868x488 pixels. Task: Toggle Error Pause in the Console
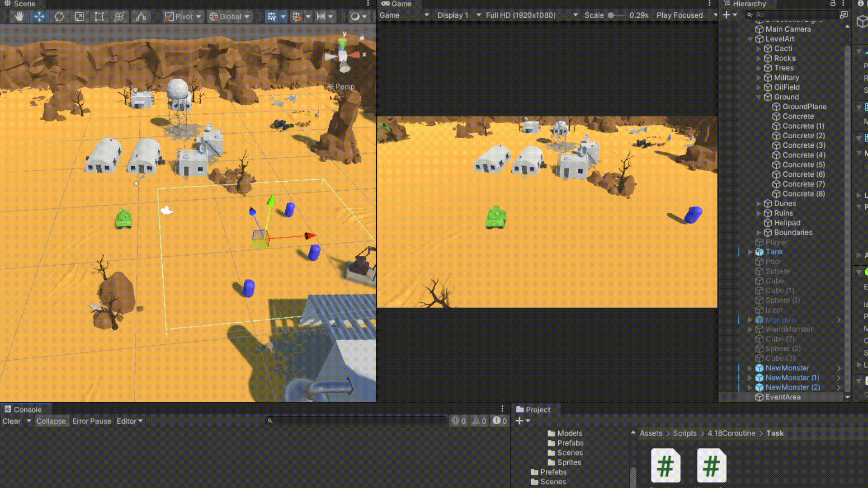pyautogui.click(x=92, y=421)
